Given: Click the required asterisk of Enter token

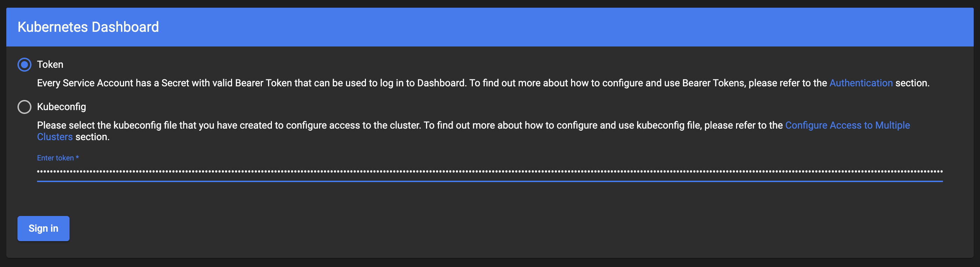Looking at the screenshot, I should [x=77, y=158].
